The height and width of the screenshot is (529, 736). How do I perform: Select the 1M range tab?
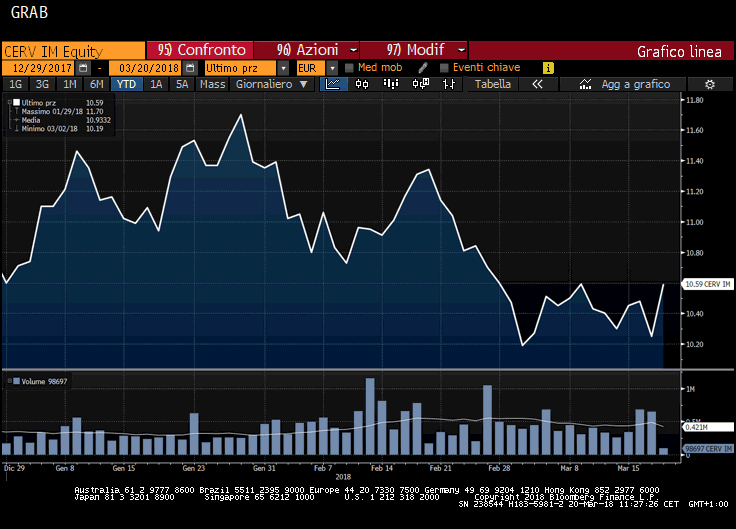point(69,84)
